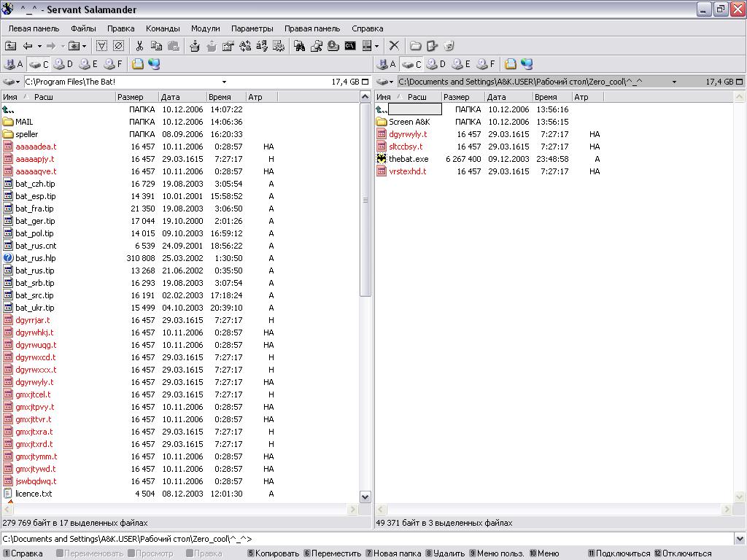Select file bat_rus.hlp in left panel

pyautogui.click(x=35, y=258)
